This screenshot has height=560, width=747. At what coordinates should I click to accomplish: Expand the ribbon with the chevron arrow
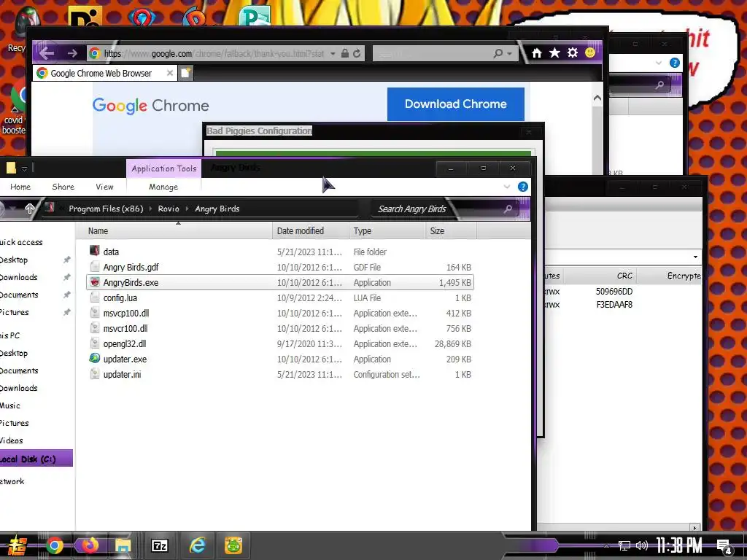[x=507, y=187]
